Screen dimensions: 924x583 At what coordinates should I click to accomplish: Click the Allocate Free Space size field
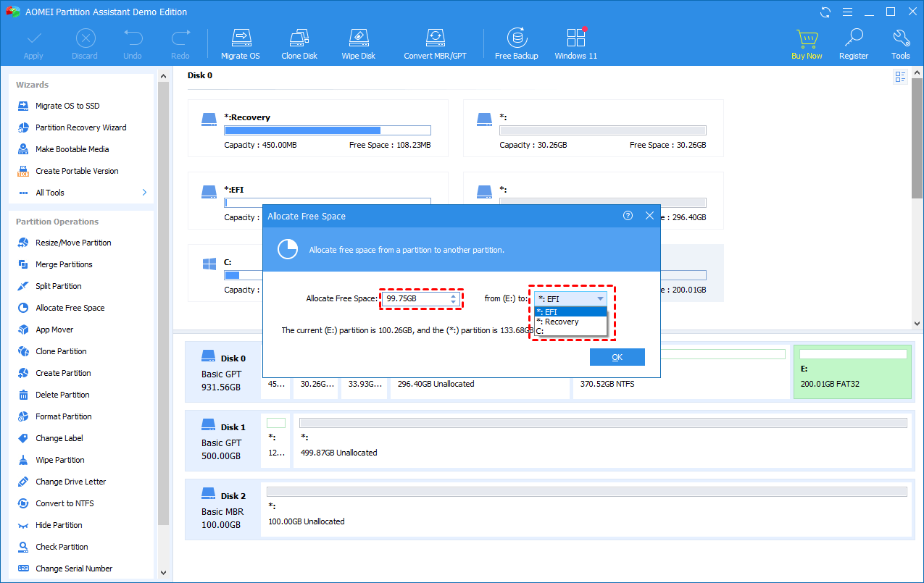pyautogui.click(x=416, y=298)
